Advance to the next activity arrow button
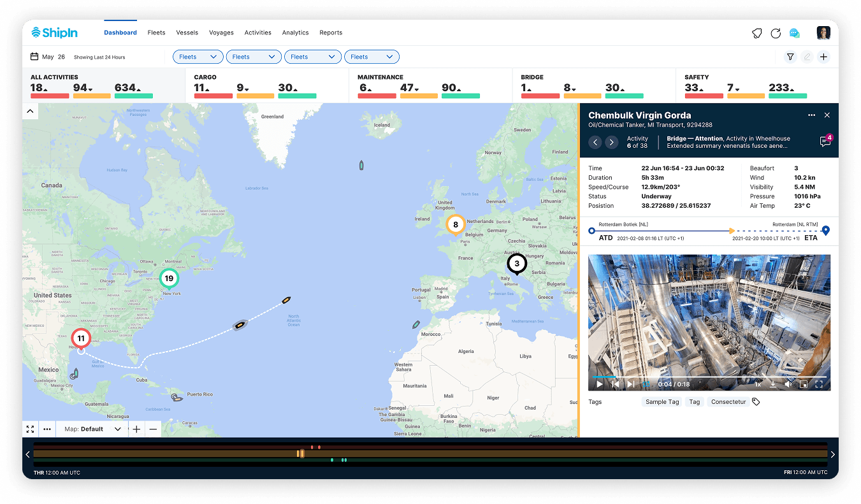The height and width of the screenshot is (504, 861). (x=611, y=142)
